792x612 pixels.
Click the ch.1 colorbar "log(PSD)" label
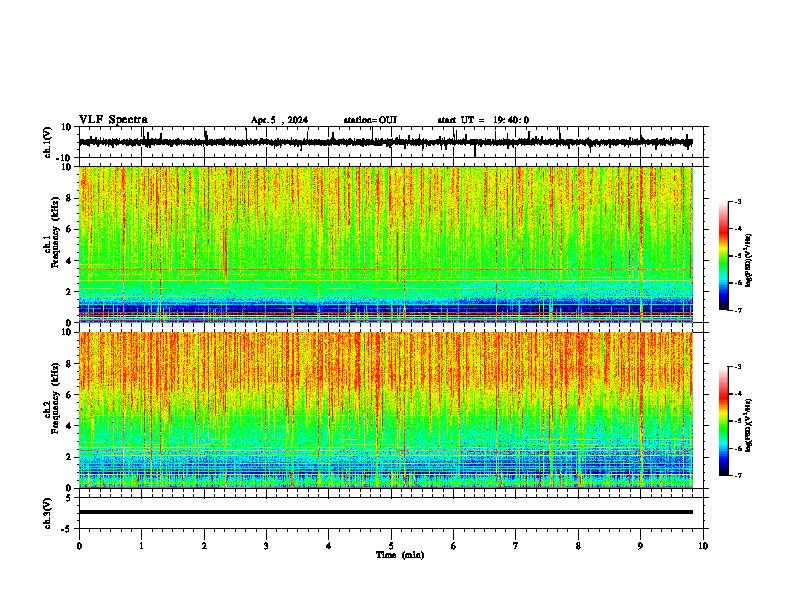pos(749,261)
